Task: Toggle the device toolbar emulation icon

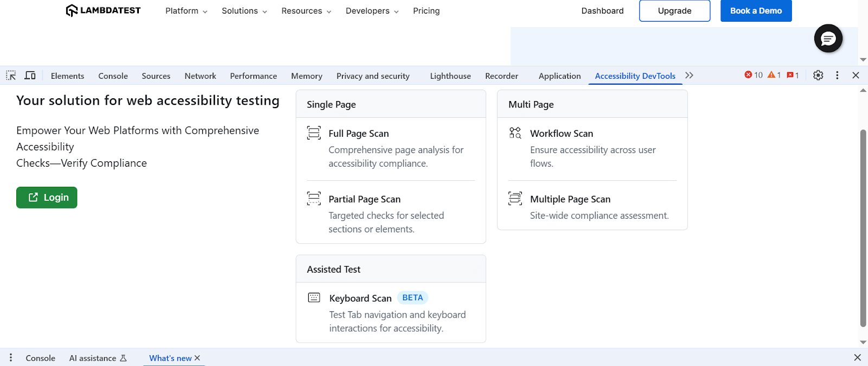Action: (x=30, y=75)
